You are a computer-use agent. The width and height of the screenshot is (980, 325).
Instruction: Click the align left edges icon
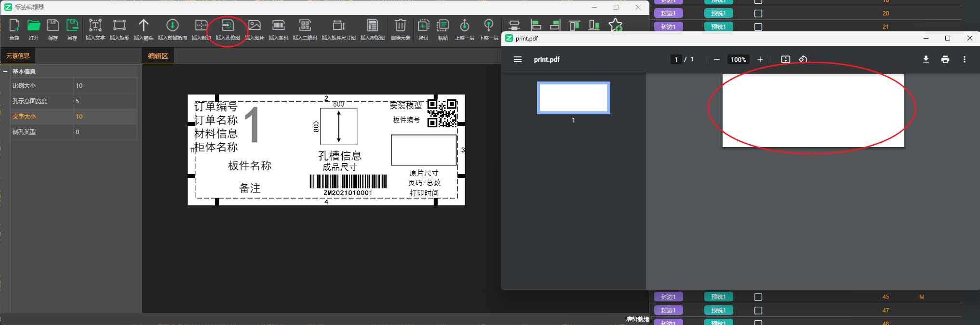tap(536, 25)
